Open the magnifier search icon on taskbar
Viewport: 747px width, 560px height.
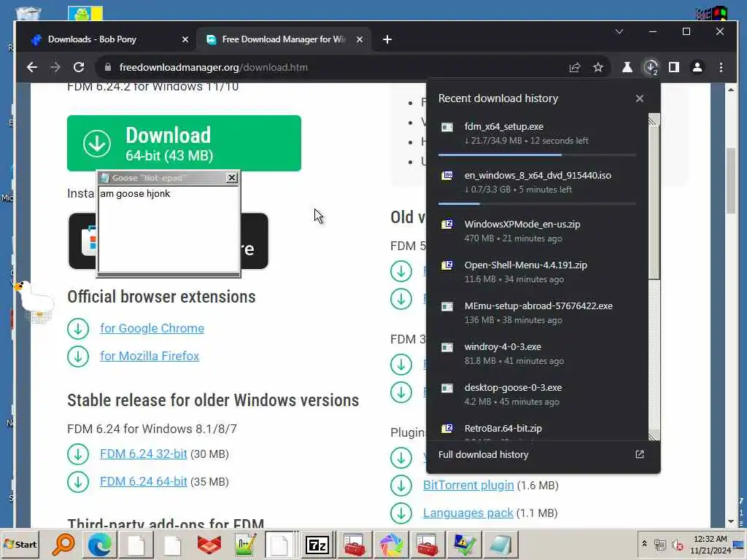click(x=63, y=544)
